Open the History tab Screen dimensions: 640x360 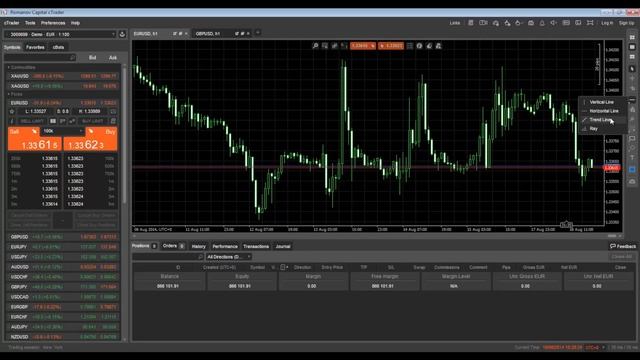pos(199,247)
